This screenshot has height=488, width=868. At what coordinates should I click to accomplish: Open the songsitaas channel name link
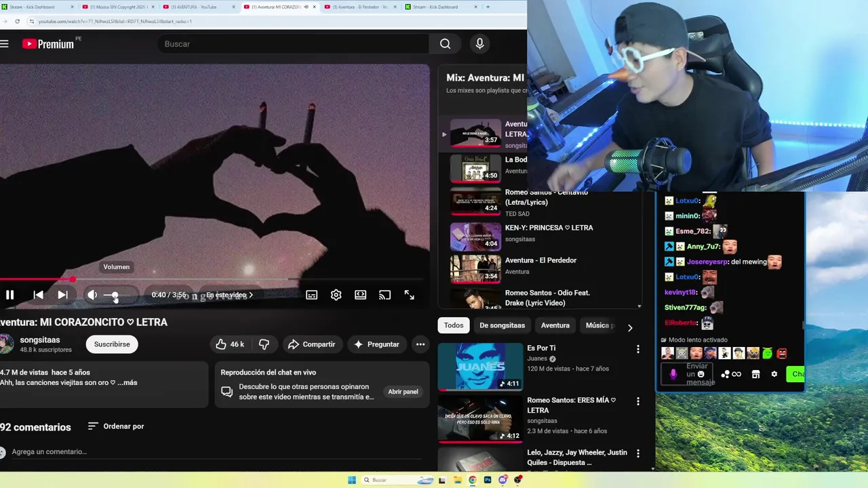[x=40, y=340]
